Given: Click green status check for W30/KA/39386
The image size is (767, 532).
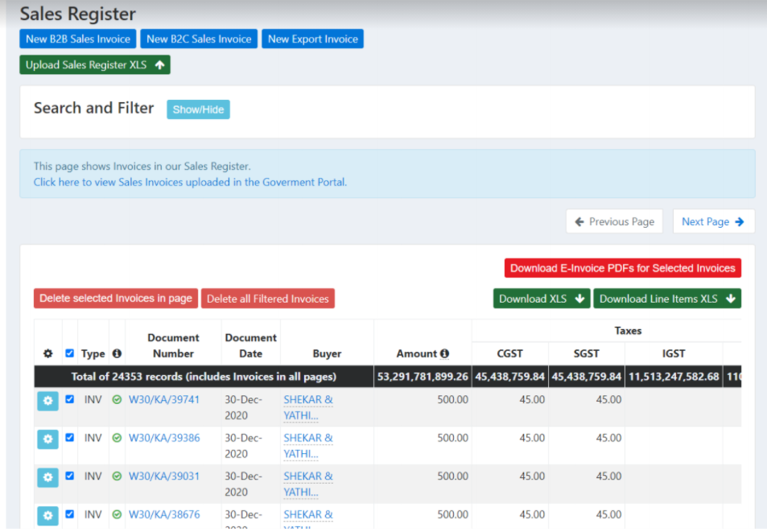Looking at the screenshot, I should coord(117,438).
